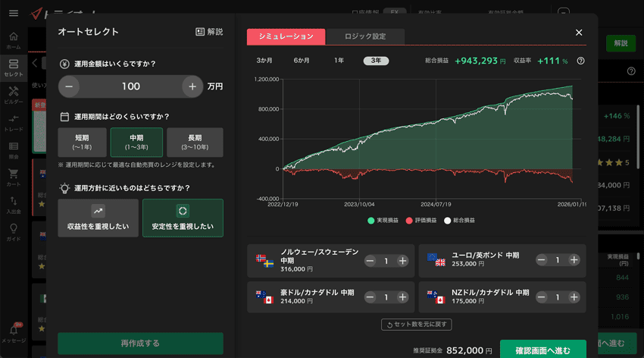This screenshot has width=644, height=358.
Task: Click the Euro/British pound flag pair icon
Action: click(436, 259)
